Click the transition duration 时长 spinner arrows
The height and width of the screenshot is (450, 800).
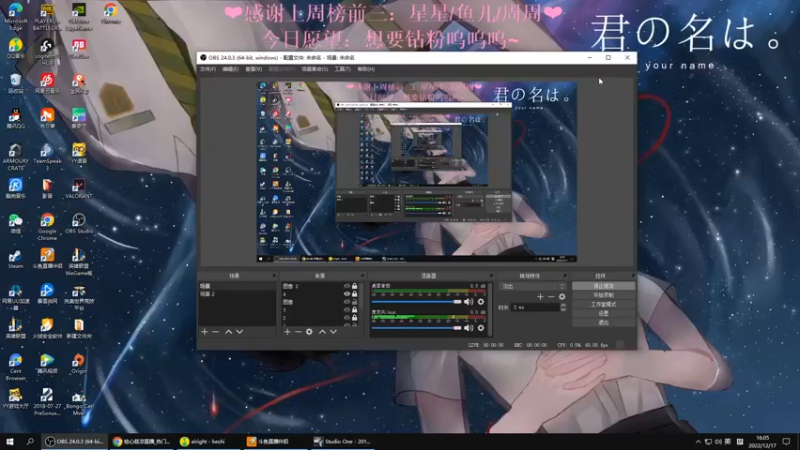[563, 307]
